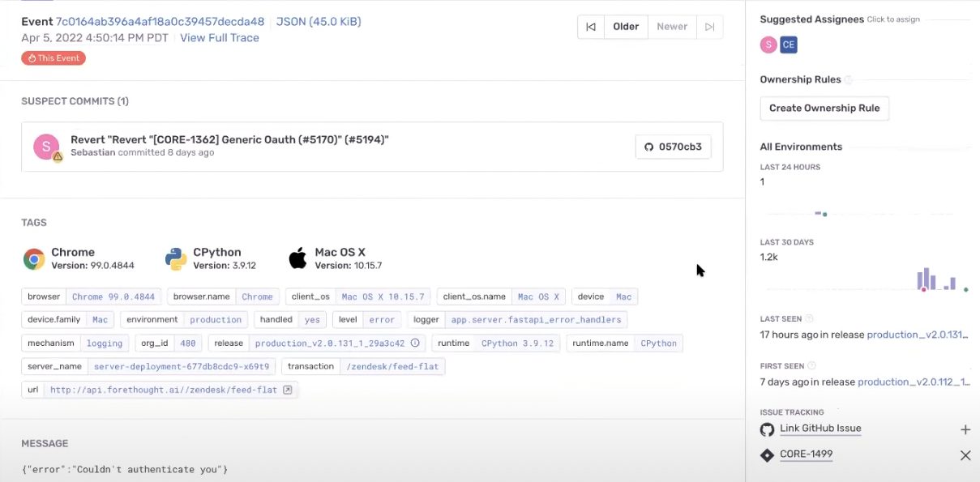This screenshot has height=482, width=980.
Task: Select the browser tag value Chrome 99.0.4844
Action: pyautogui.click(x=113, y=297)
